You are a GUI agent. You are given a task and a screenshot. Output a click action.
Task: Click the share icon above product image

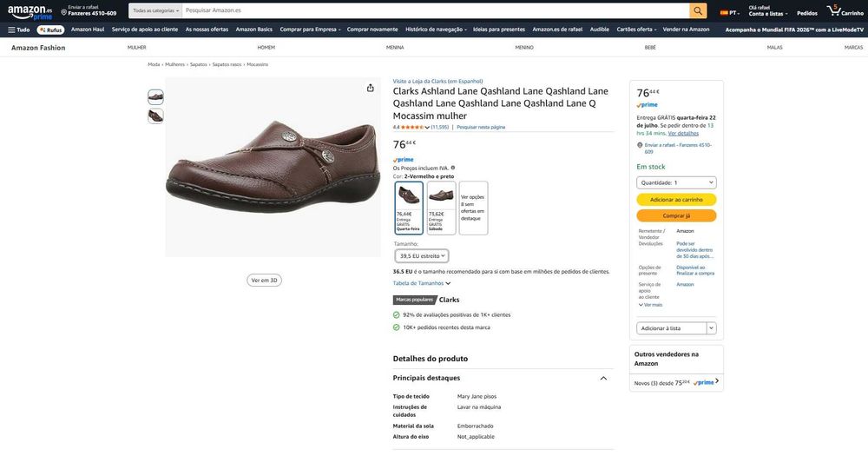[371, 88]
